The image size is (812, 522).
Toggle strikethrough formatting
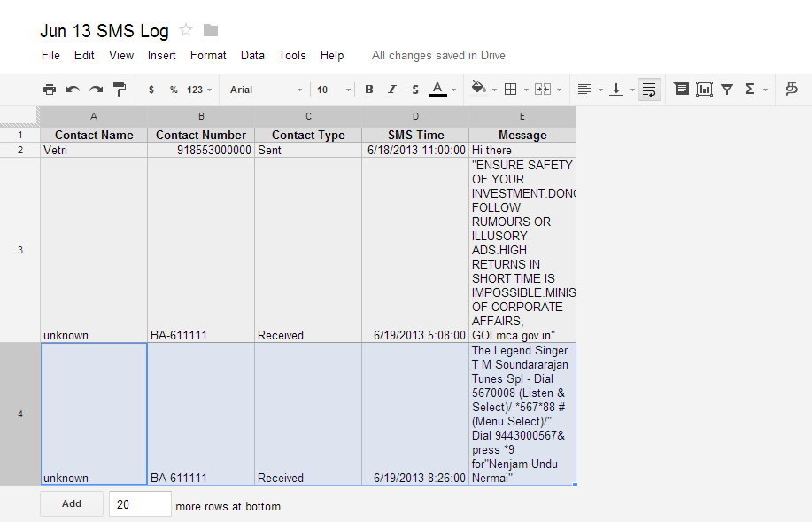[x=415, y=90]
